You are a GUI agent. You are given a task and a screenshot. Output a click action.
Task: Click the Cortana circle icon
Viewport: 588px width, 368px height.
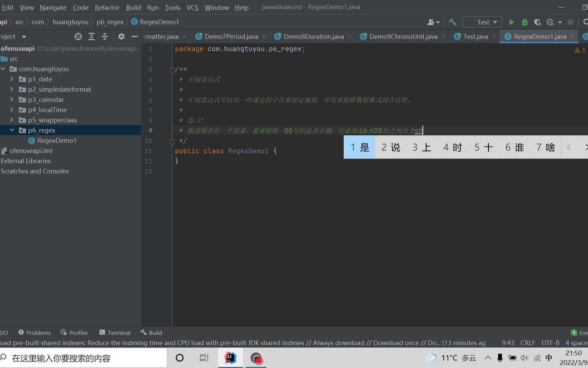pos(180,358)
